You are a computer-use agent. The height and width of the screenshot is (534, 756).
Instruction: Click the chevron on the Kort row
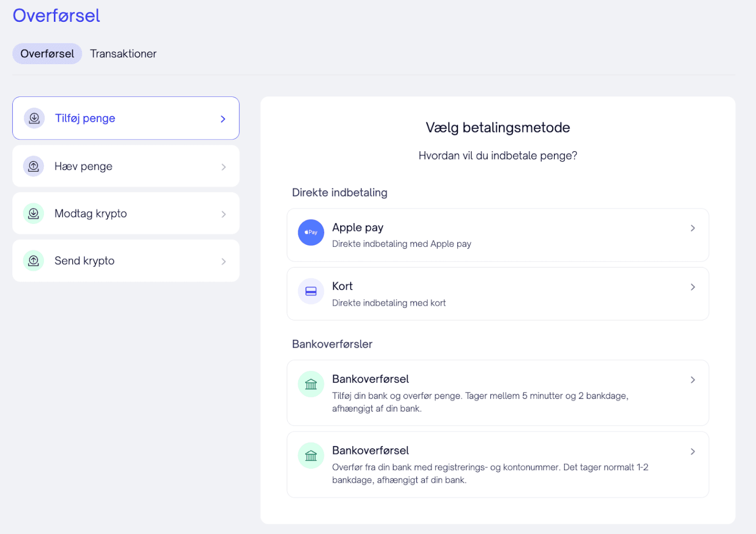[692, 287]
